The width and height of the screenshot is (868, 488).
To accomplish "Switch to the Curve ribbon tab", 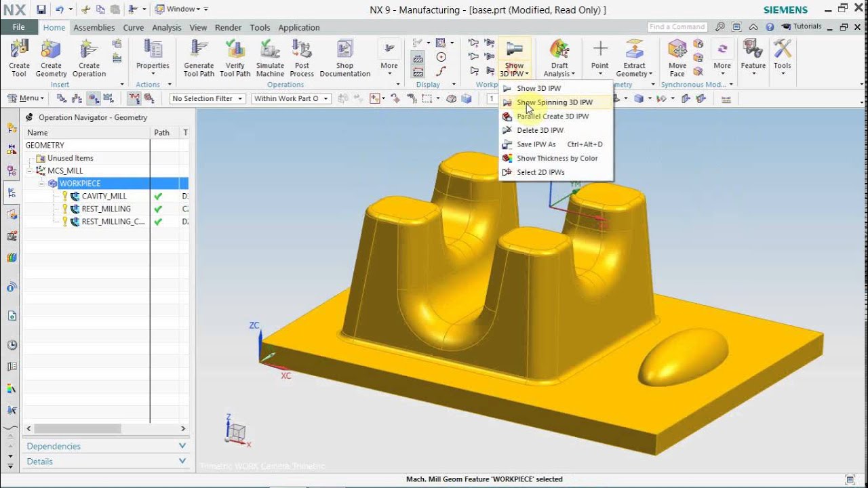I will click(x=133, y=28).
